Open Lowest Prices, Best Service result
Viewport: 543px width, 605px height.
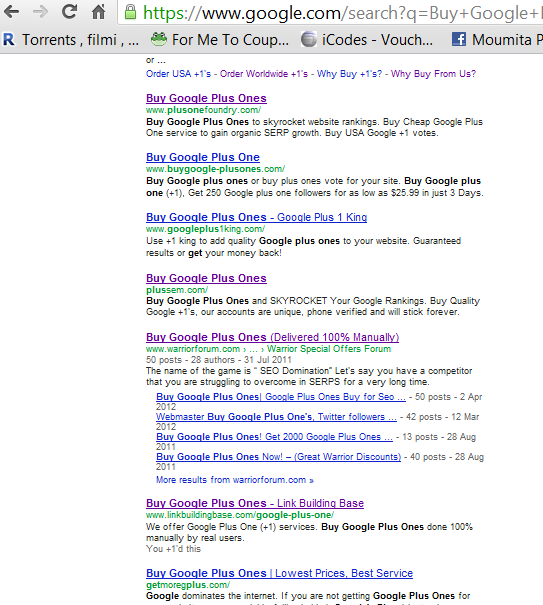(279, 573)
